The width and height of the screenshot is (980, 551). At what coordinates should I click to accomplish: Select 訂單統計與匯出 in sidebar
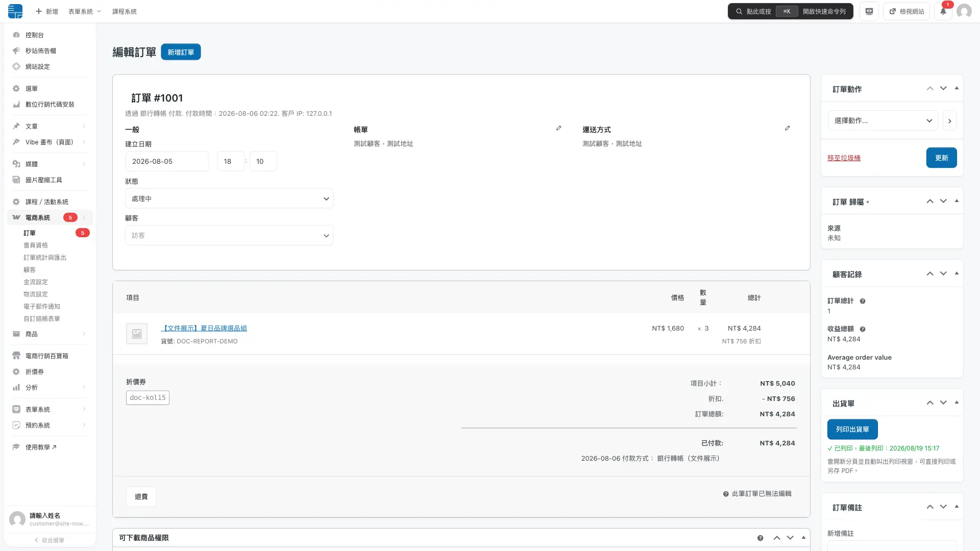[45, 258]
